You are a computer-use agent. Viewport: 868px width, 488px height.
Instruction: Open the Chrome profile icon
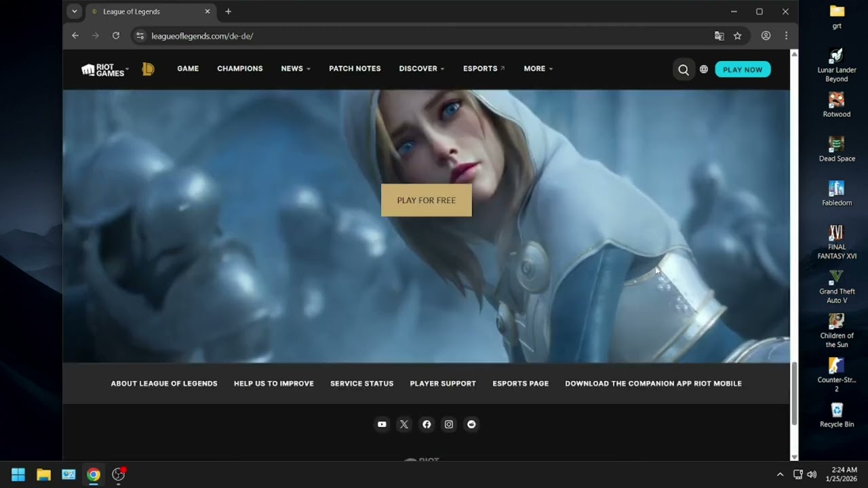[x=766, y=36]
